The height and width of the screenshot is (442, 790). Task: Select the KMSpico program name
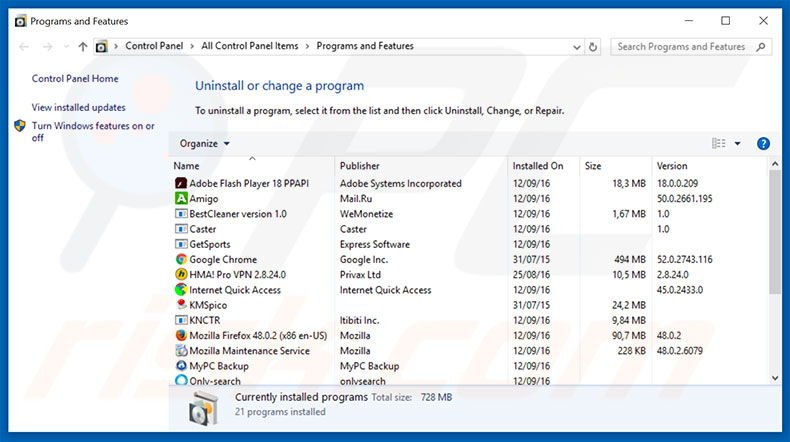tap(208, 305)
